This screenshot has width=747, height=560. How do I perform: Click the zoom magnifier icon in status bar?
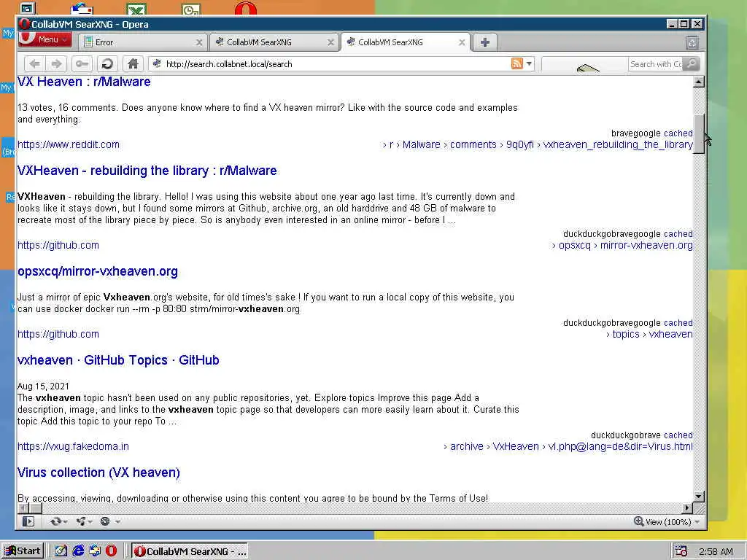pyautogui.click(x=638, y=521)
